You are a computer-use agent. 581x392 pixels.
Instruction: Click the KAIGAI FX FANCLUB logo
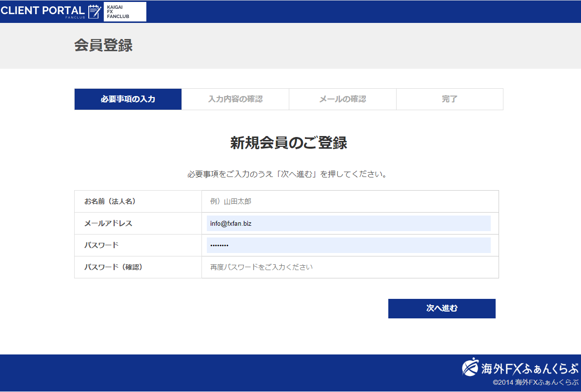(x=125, y=12)
